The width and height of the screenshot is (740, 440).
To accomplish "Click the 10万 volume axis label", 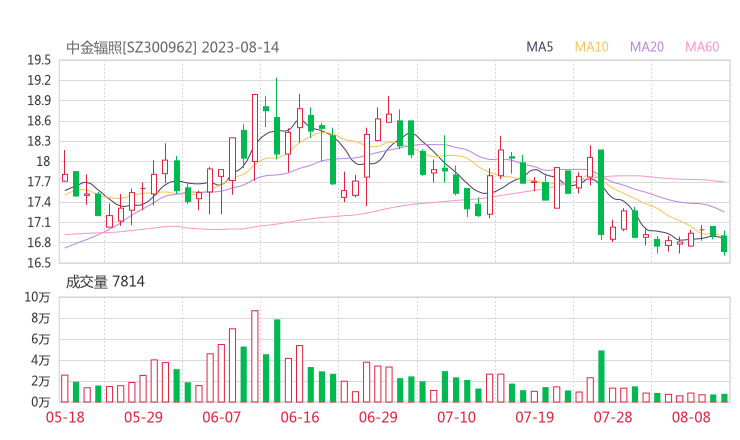I will 37,297.
